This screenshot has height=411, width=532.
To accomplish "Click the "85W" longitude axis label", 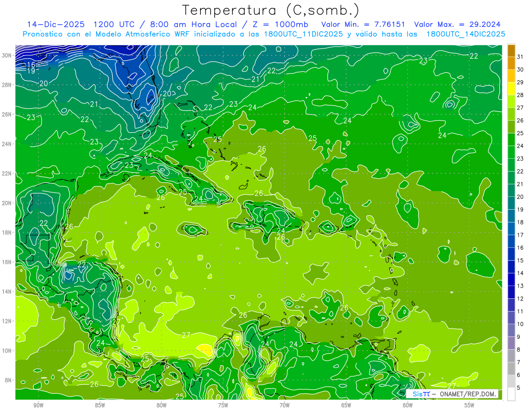I will coord(100,405).
